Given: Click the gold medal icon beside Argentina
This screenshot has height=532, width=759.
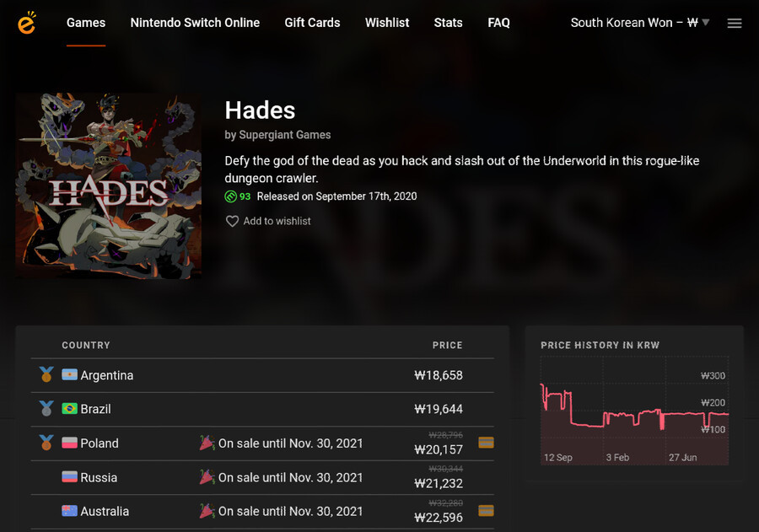Looking at the screenshot, I should click(46, 374).
